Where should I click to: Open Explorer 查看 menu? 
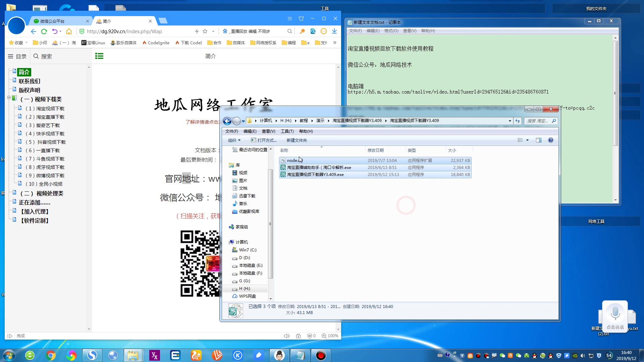click(x=268, y=131)
